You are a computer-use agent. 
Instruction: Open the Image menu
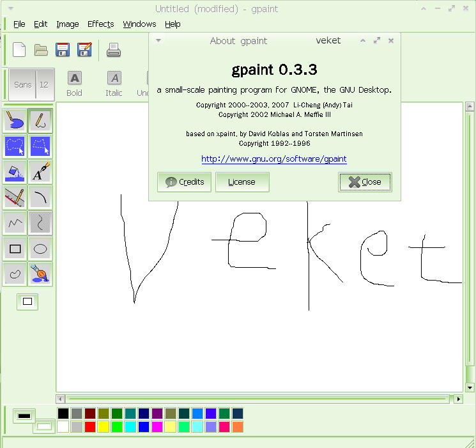pyautogui.click(x=67, y=24)
